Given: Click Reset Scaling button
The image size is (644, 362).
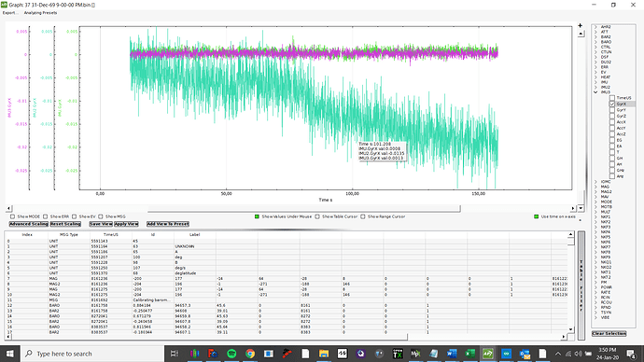Looking at the screenshot, I should [x=65, y=224].
